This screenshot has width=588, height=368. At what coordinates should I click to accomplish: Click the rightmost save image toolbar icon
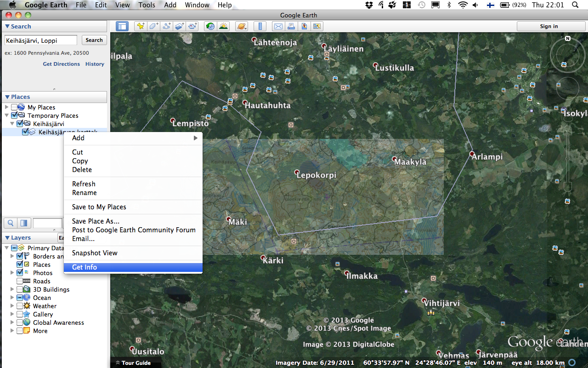coord(317,26)
